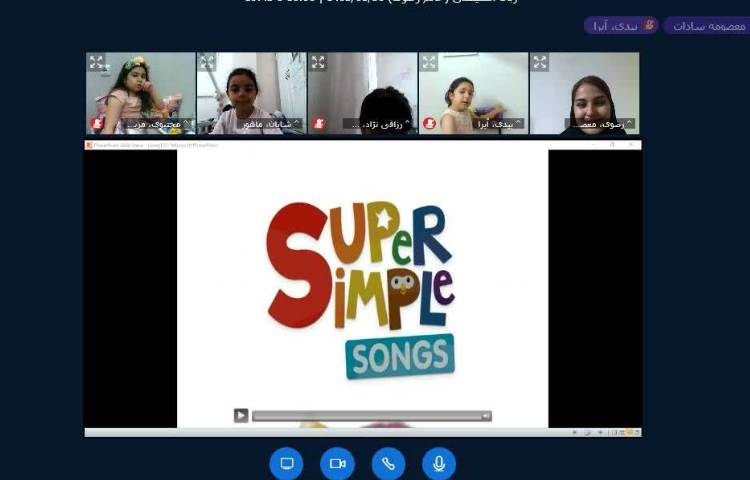This screenshot has height=480, width=750.
Task: Open the chevron menu beside the مجتبوی name
Action: [187, 124]
